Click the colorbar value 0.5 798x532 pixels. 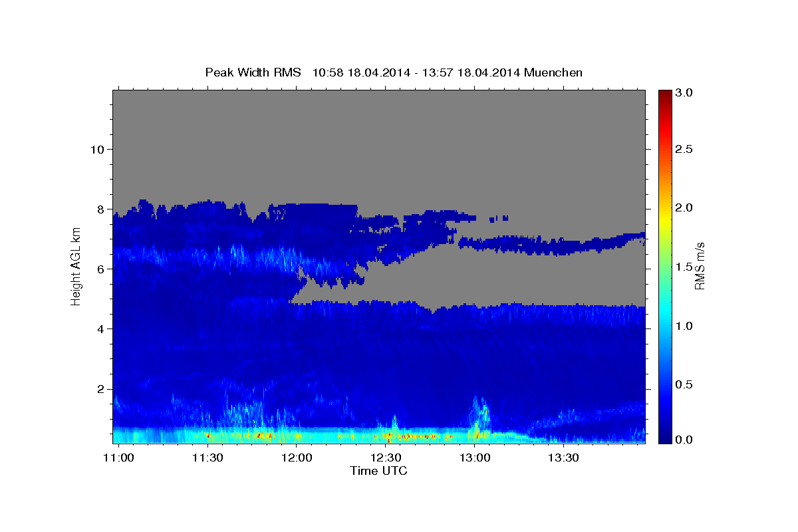click(x=684, y=386)
